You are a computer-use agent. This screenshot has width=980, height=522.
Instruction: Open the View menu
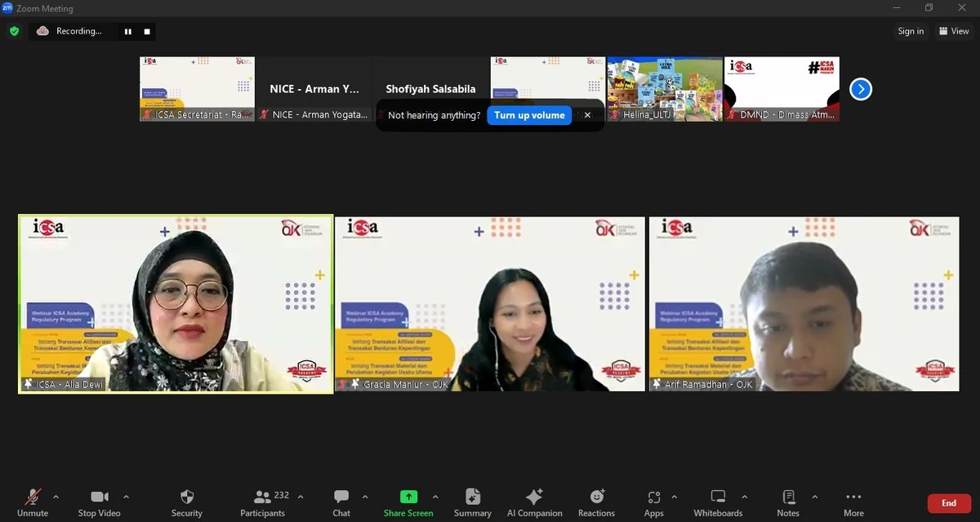(x=954, y=31)
